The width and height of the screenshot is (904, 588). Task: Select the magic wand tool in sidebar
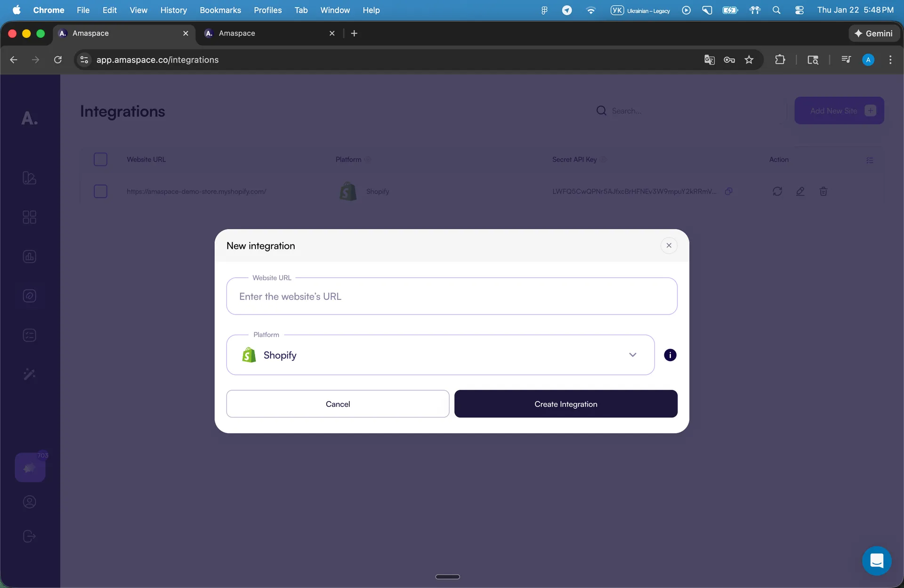(29, 374)
